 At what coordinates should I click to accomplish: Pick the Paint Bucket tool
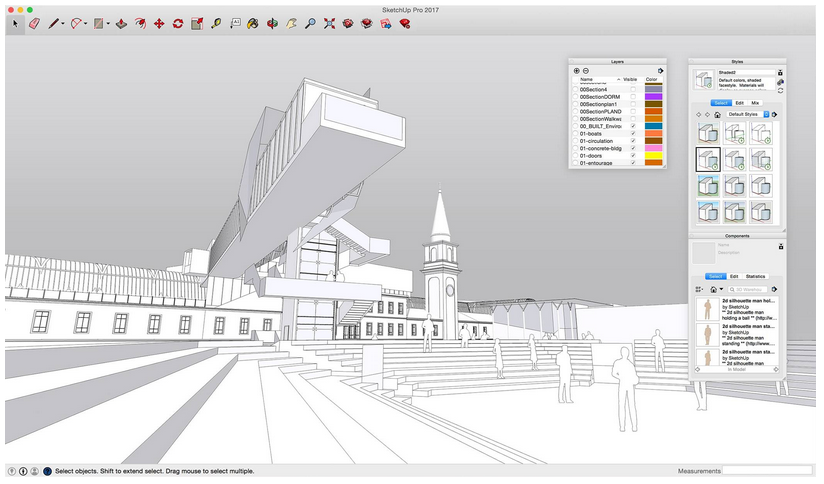pos(253,24)
